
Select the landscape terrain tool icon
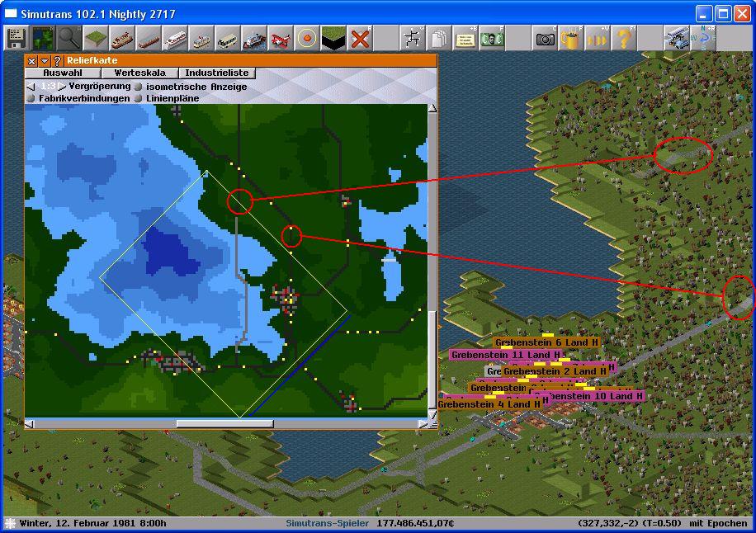(95, 38)
